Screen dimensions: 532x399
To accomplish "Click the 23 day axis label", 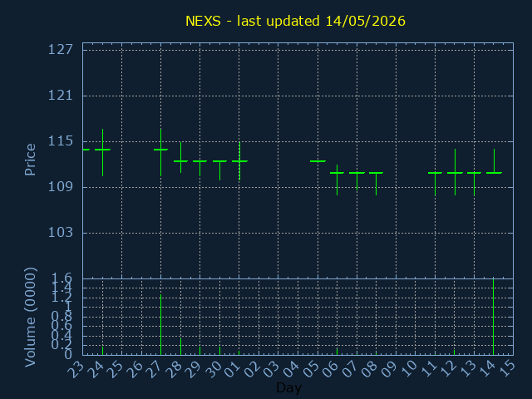I will pyautogui.click(x=77, y=368).
